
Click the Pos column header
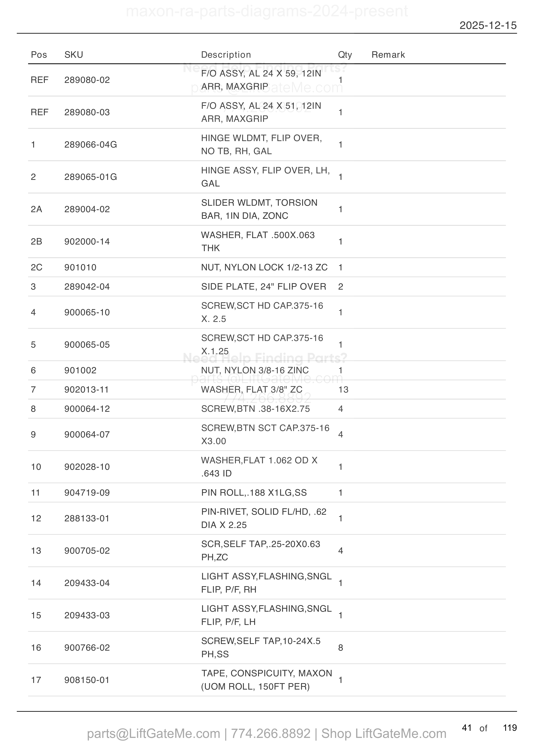coord(39,55)
